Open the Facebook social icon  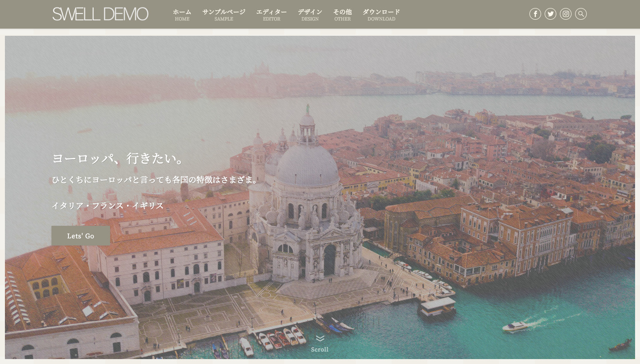[x=535, y=14]
